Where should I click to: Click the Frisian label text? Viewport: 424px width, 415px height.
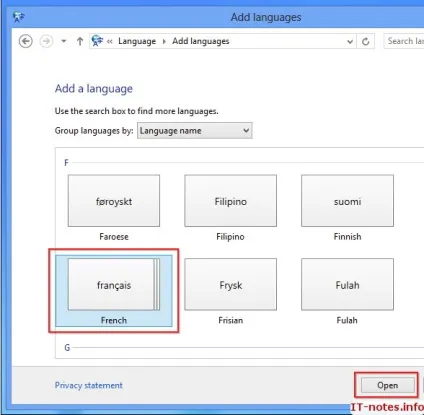coord(231,320)
